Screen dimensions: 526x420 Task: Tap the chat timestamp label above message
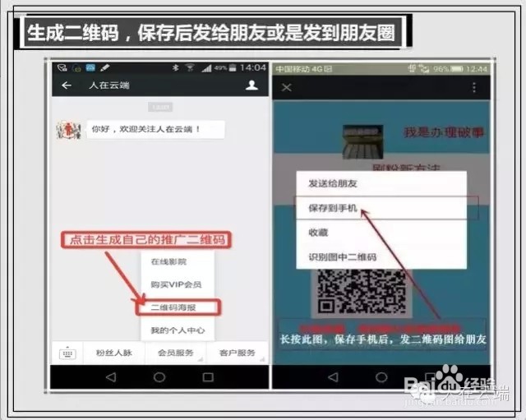[x=160, y=107]
